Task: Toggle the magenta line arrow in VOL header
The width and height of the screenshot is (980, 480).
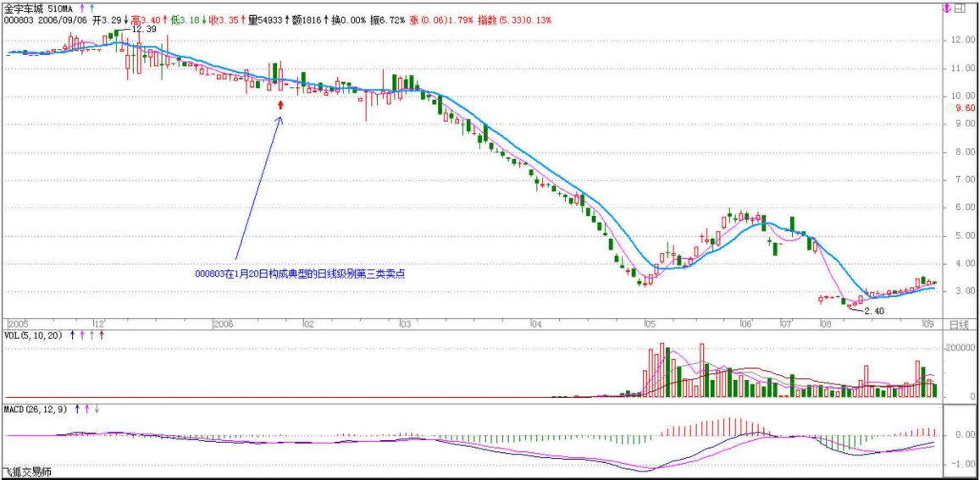Action: pyautogui.click(x=82, y=335)
